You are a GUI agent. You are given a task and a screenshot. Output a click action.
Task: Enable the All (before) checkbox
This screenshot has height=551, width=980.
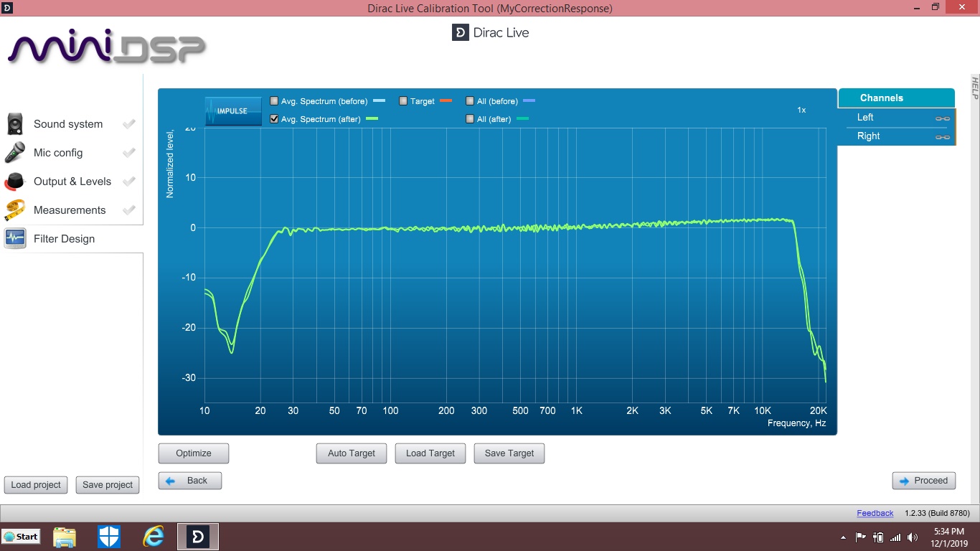(470, 101)
